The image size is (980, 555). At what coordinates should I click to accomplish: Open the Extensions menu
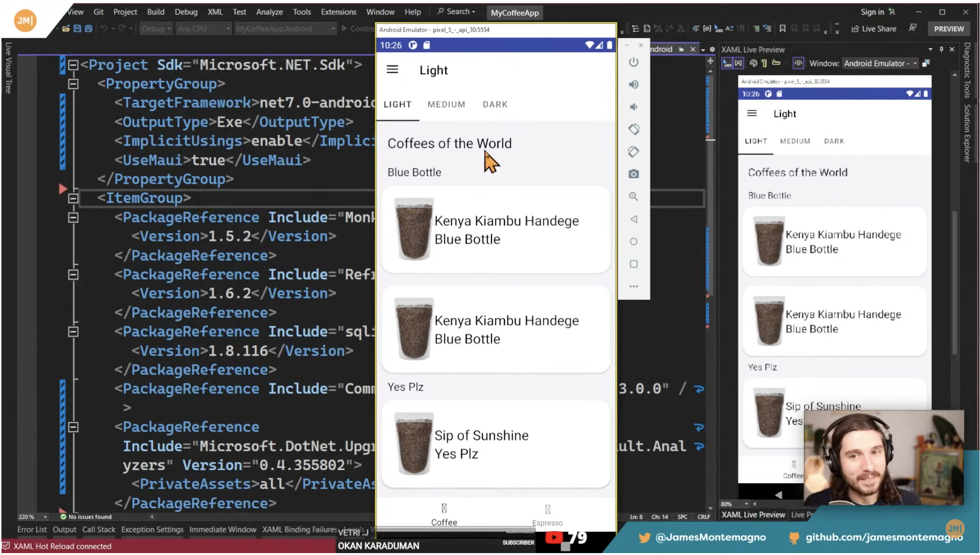tap(339, 12)
